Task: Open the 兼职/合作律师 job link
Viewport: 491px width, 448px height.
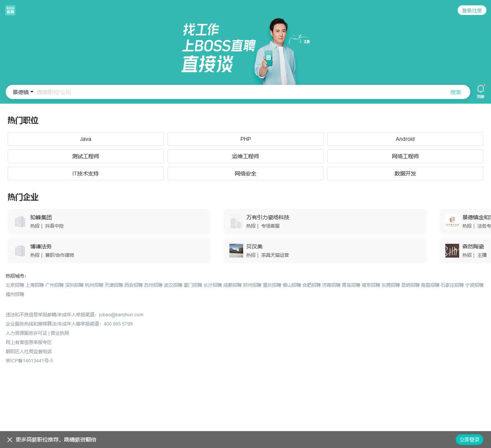Action: click(59, 255)
